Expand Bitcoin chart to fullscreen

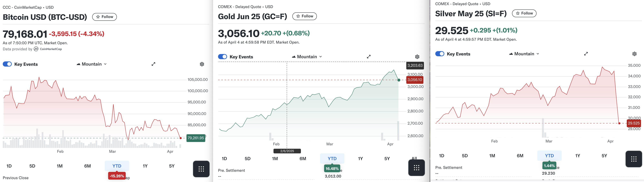(x=153, y=64)
